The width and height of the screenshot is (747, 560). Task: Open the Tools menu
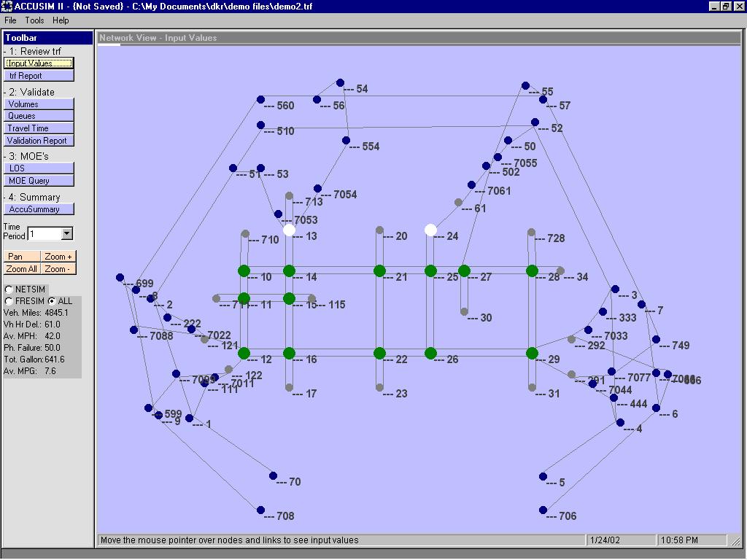coord(34,20)
